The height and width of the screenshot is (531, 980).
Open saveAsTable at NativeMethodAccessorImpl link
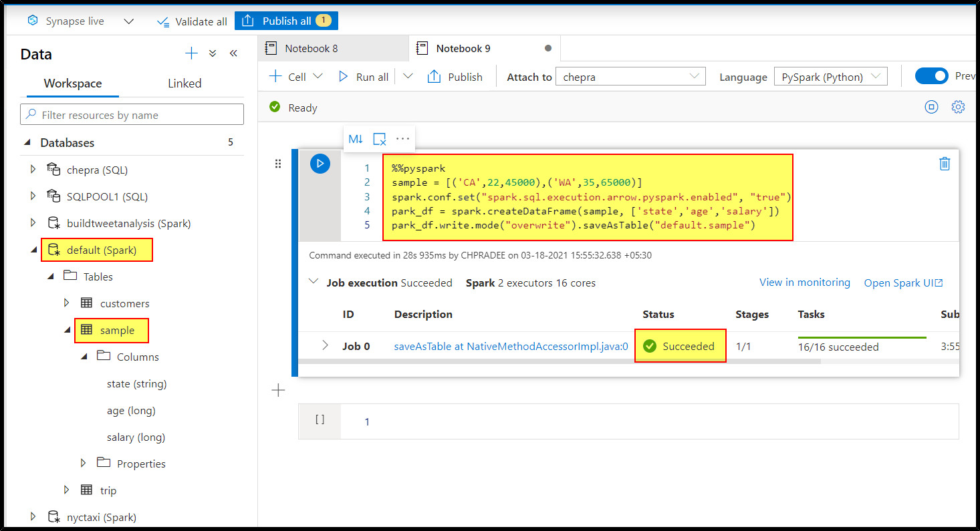click(x=511, y=346)
